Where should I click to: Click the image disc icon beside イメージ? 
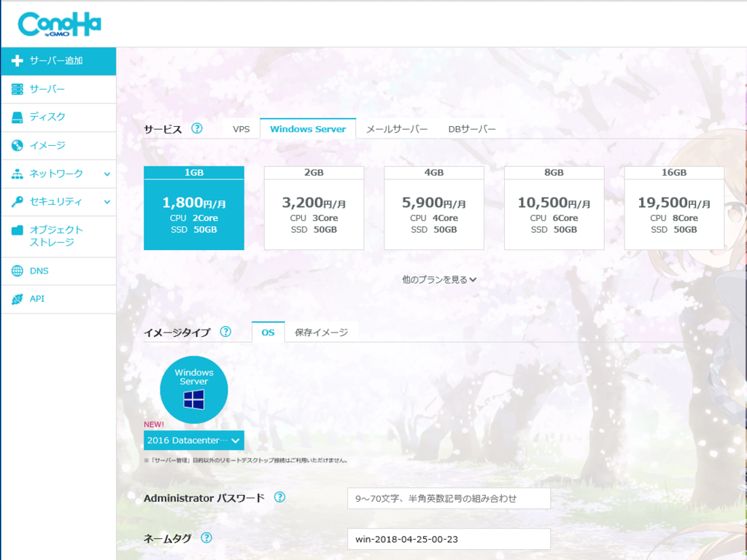coord(18,145)
